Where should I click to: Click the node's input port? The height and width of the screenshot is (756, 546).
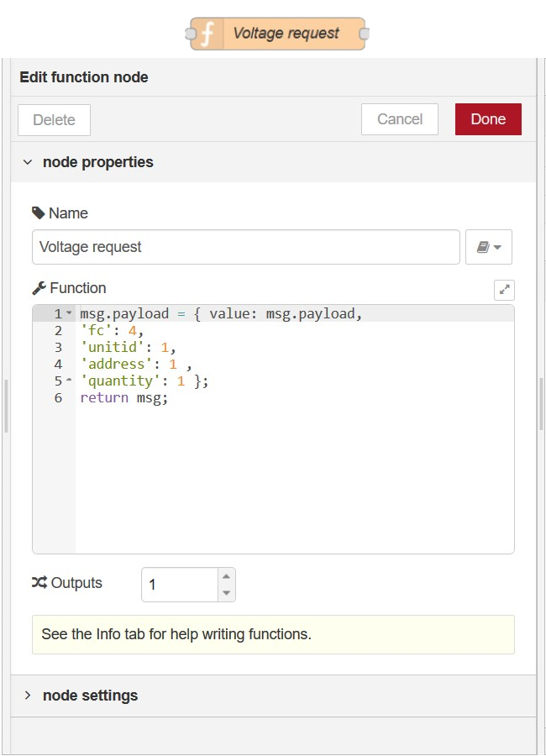[x=191, y=34]
